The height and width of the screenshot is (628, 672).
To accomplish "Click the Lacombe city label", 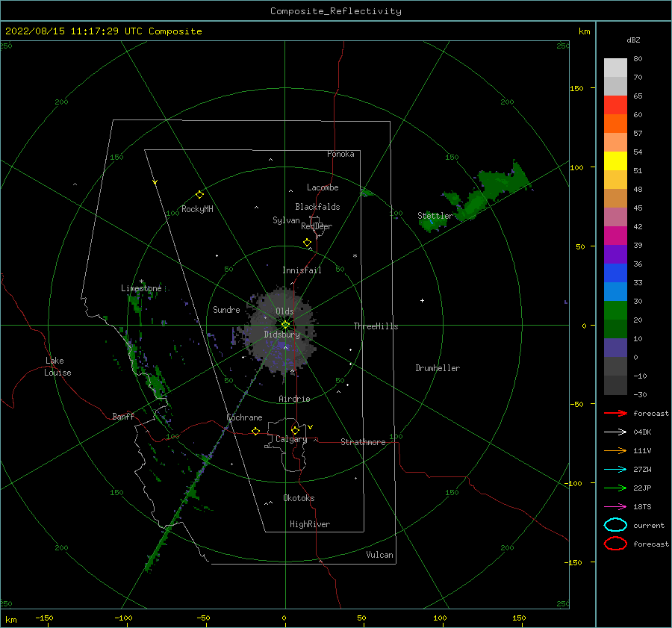I will (323, 187).
